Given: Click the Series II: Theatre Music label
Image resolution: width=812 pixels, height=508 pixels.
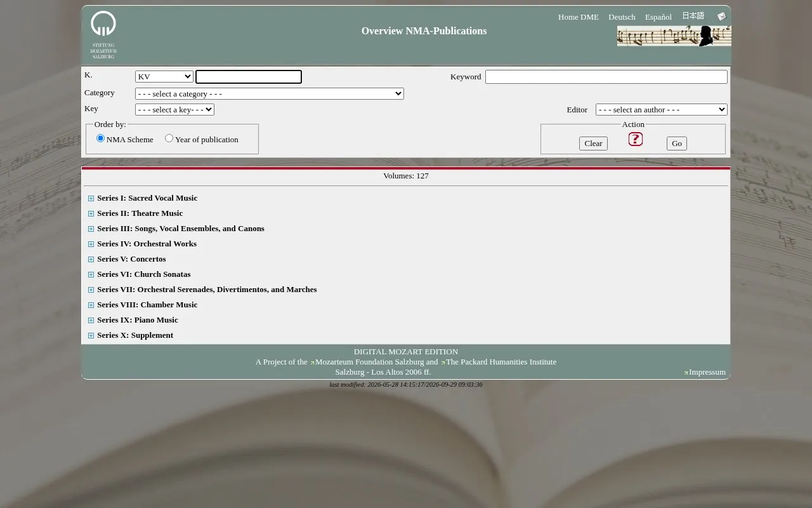Looking at the screenshot, I should 140,213.
